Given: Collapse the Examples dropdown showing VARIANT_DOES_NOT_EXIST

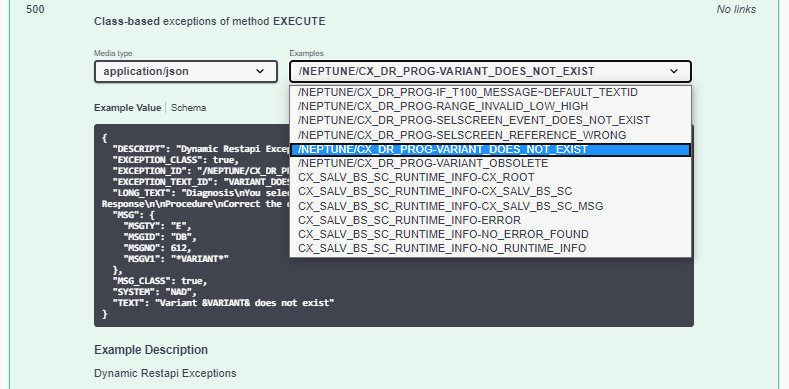Looking at the screenshot, I should pyautogui.click(x=490, y=71).
